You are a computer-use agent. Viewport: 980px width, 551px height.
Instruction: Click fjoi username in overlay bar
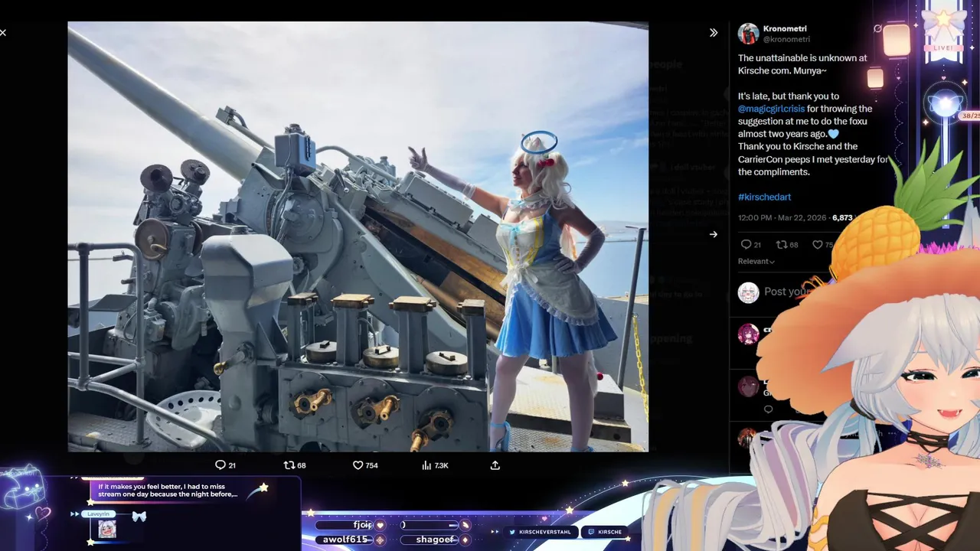362,525
